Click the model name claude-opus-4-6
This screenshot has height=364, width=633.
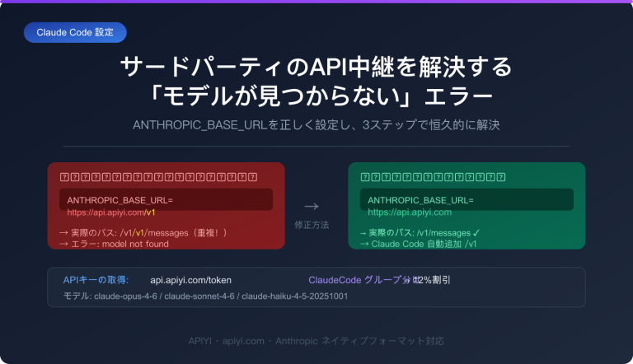coord(125,296)
